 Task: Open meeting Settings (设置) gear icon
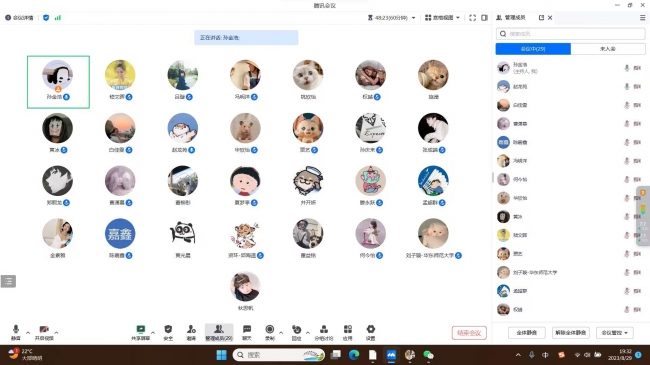pos(371,332)
